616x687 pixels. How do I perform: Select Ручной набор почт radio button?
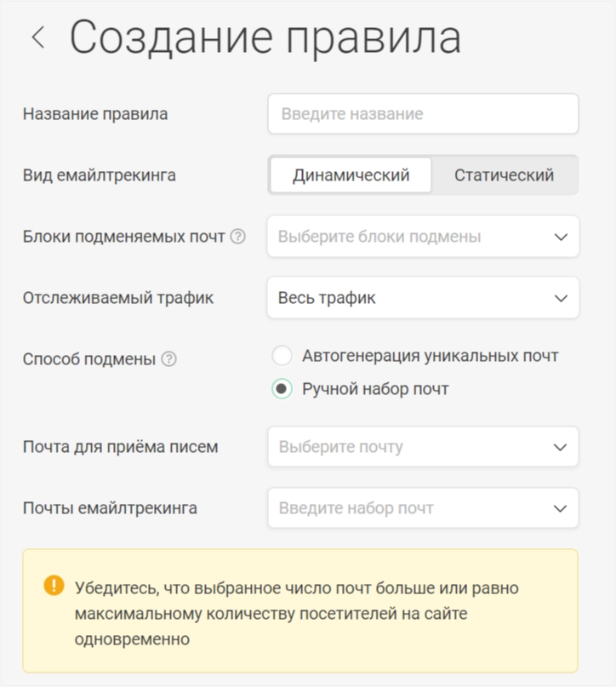point(282,389)
